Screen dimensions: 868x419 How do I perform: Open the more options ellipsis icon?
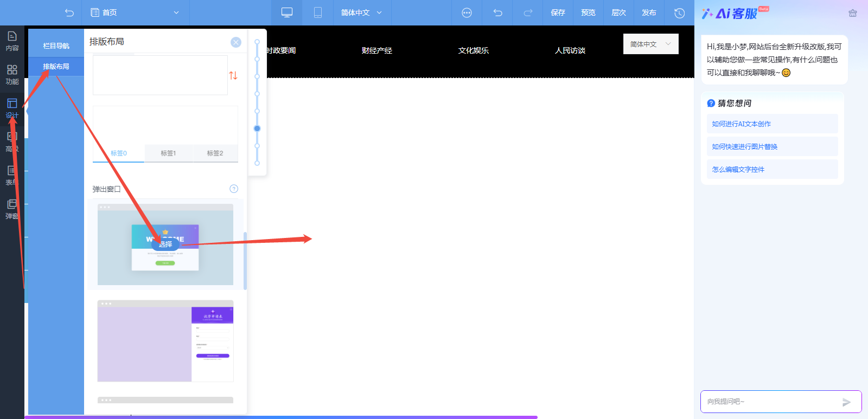[x=467, y=12]
